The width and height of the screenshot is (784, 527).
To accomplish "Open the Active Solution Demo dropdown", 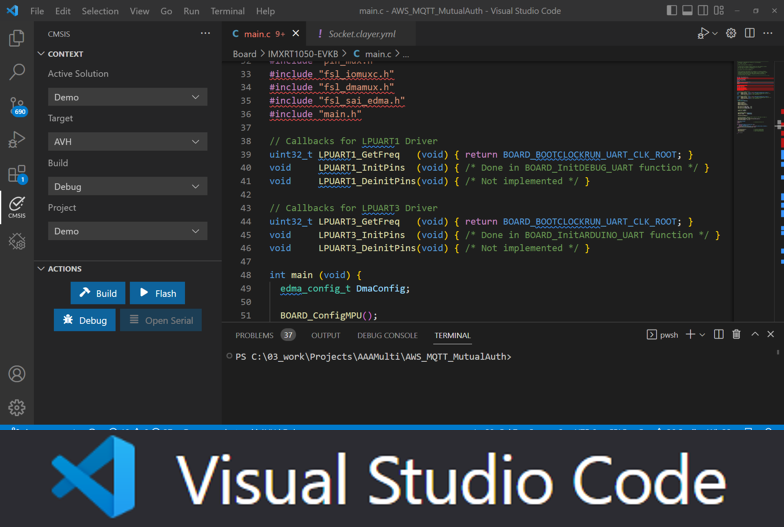I will pos(128,97).
